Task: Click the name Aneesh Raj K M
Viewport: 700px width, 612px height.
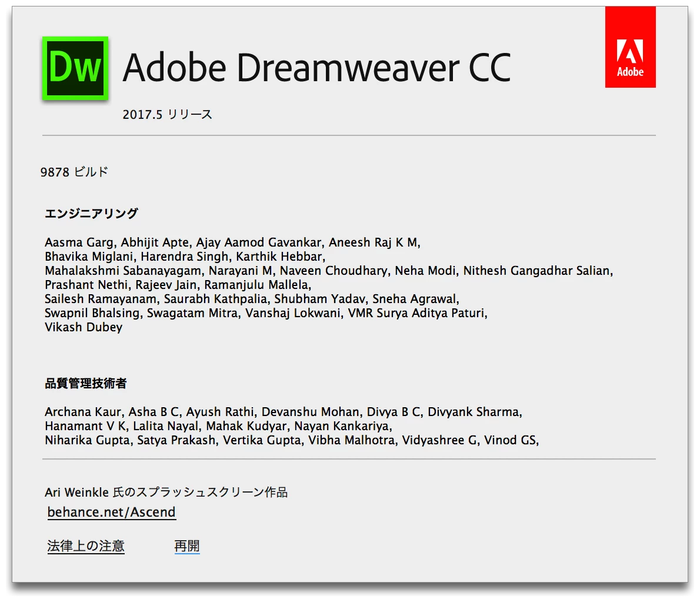Action: [x=373, y=242]
